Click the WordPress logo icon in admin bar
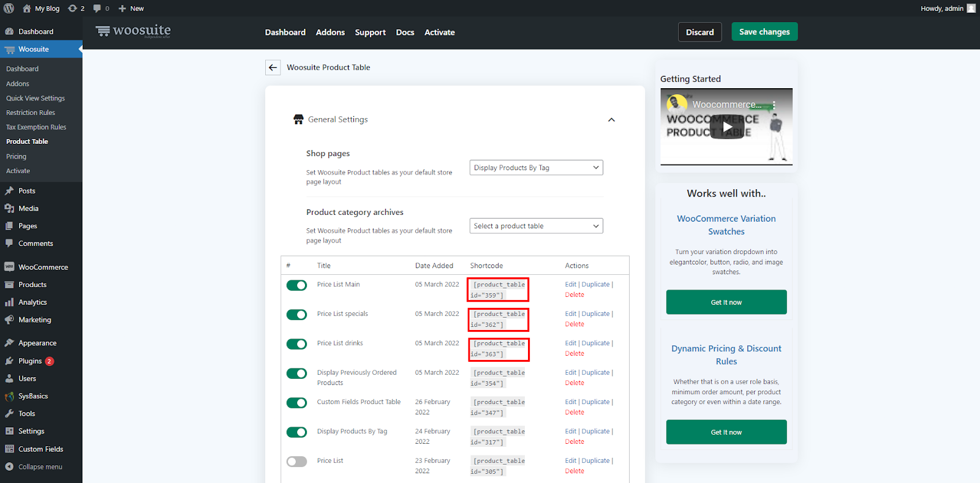980x483 pixels. pyautogui.click(x=9, y=9)
